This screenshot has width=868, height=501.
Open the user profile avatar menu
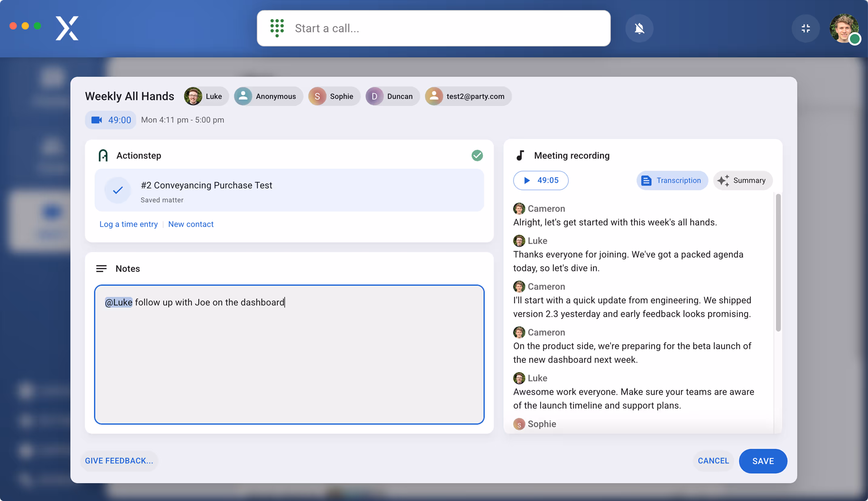coord(844,28)
